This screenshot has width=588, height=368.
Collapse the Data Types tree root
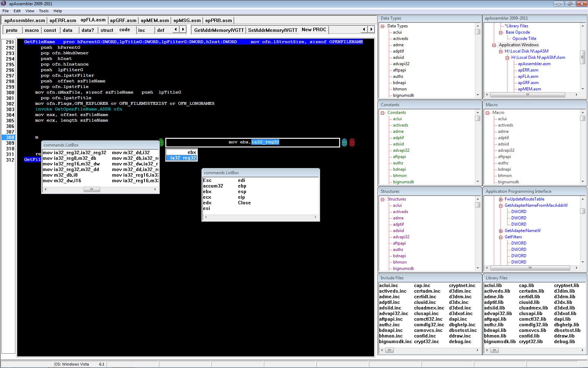(x=383, y=26)
